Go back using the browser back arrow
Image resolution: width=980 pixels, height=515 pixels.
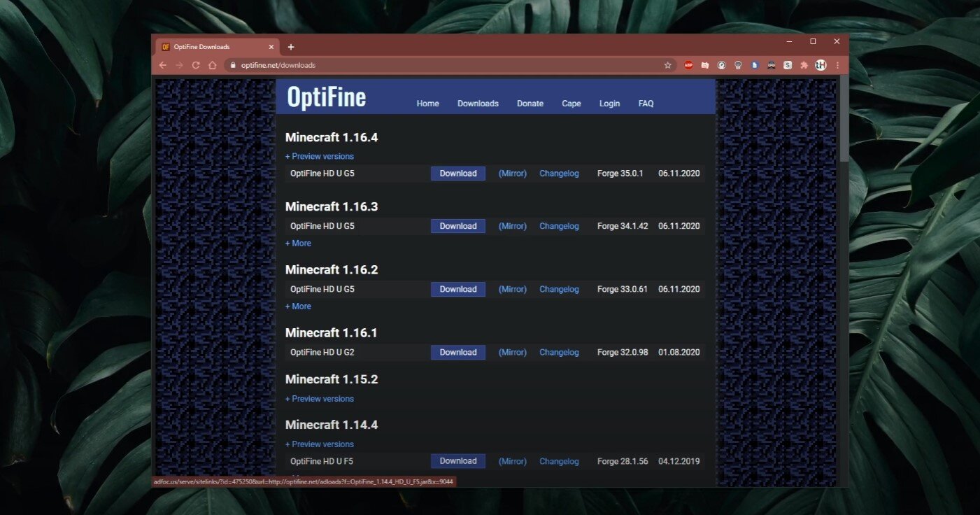163,65
